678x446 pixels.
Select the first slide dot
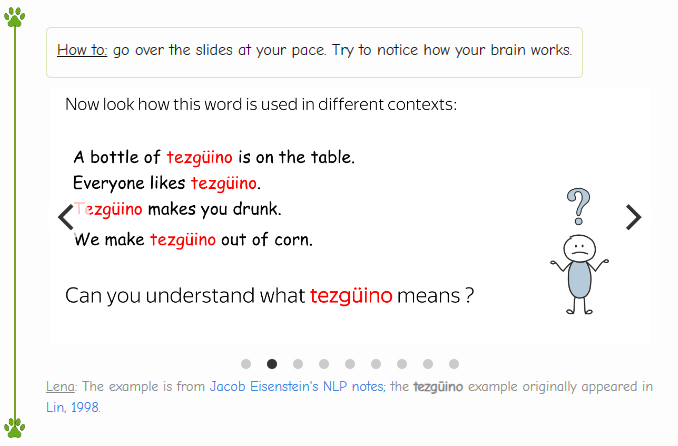(x=246, y=364)
